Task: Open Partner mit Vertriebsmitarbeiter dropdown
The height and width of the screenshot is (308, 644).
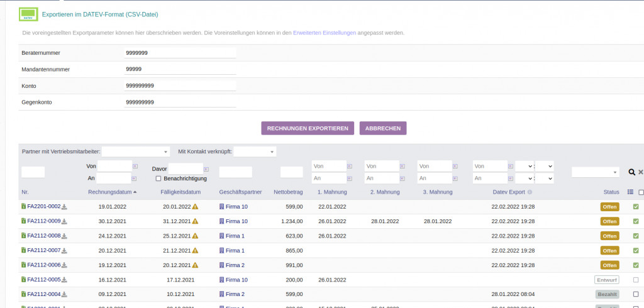Action: [136, 151]
